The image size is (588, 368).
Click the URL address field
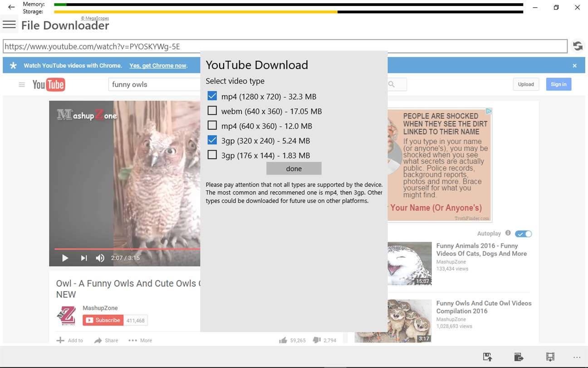pyautogui.click(x=285, y=46)
